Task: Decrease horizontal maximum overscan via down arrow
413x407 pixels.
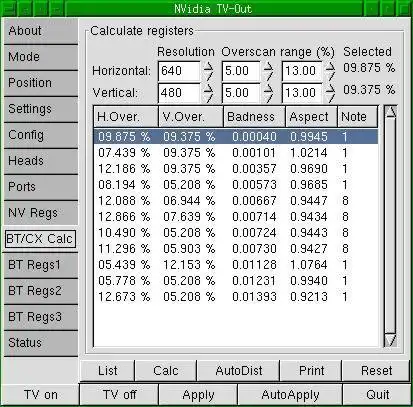Action: coord(330,76)
